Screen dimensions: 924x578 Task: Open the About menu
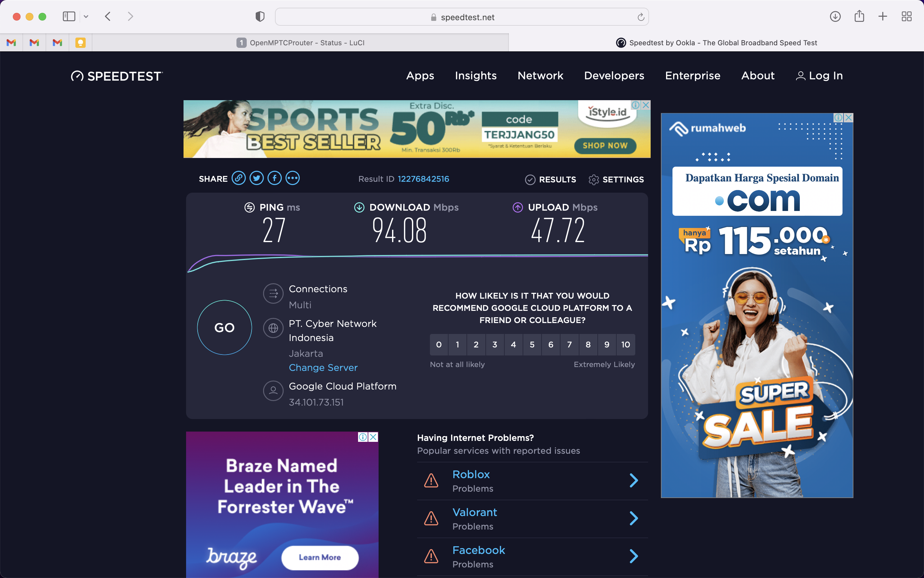click(758, 76)
